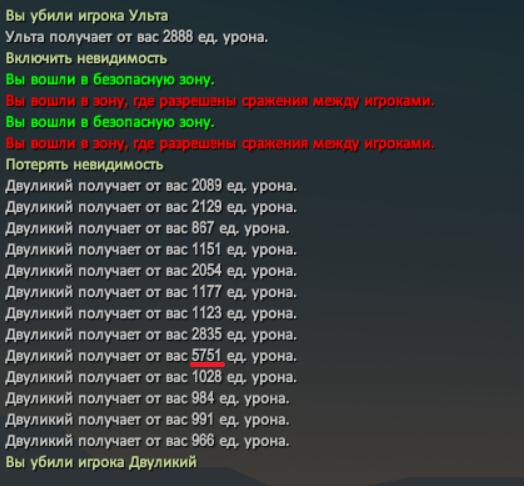Click first red PvP zone warning line
524x486 pixels.
point(220,101)
